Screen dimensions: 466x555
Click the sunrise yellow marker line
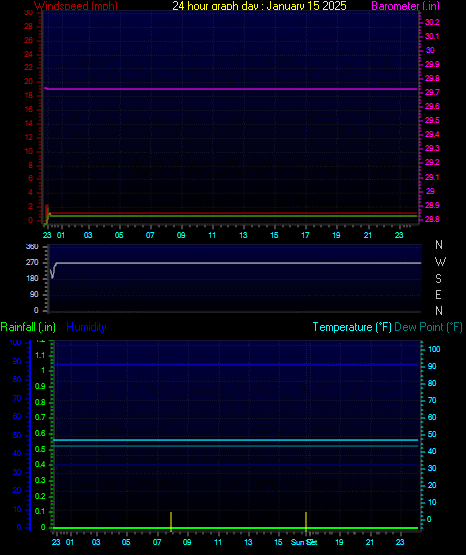171,521
